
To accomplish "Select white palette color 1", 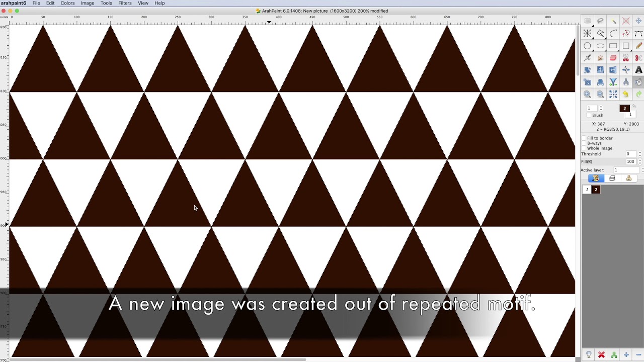I will 587,190.
